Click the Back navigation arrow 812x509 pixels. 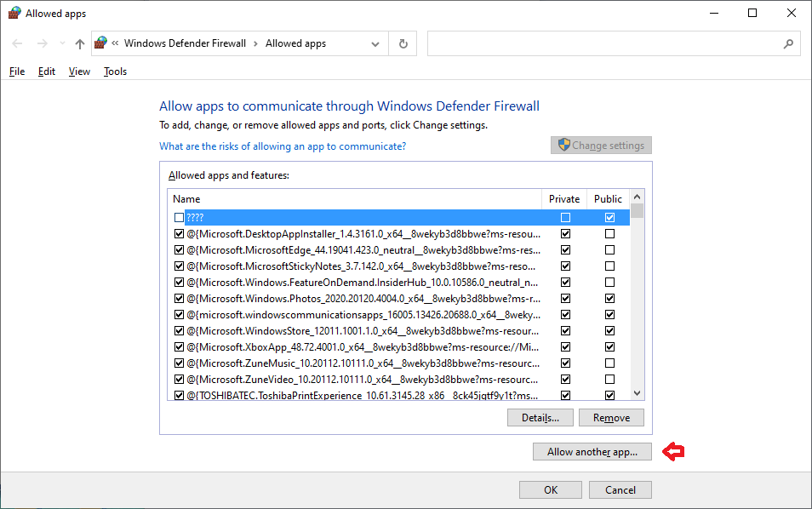pyautogui.click(x=17, y=44)
